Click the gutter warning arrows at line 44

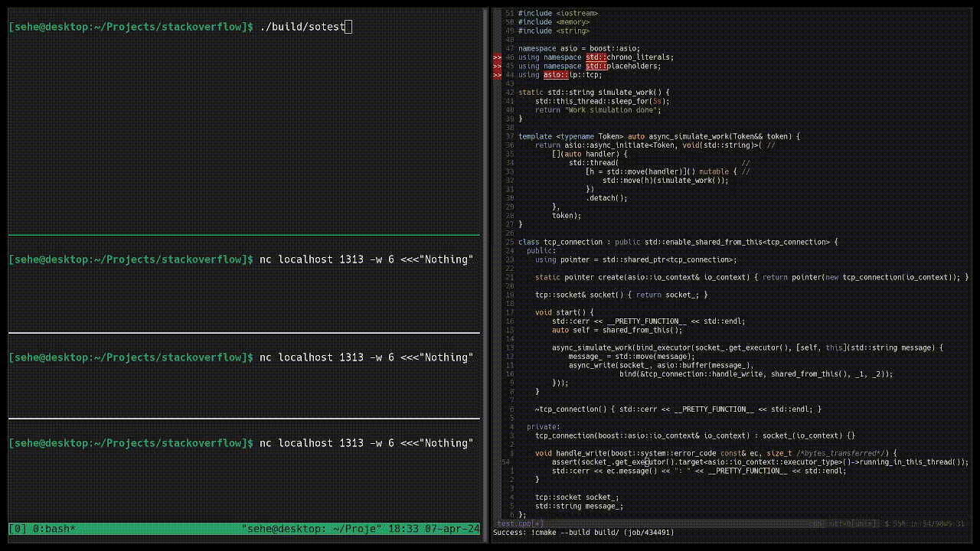tap(497, 74)
